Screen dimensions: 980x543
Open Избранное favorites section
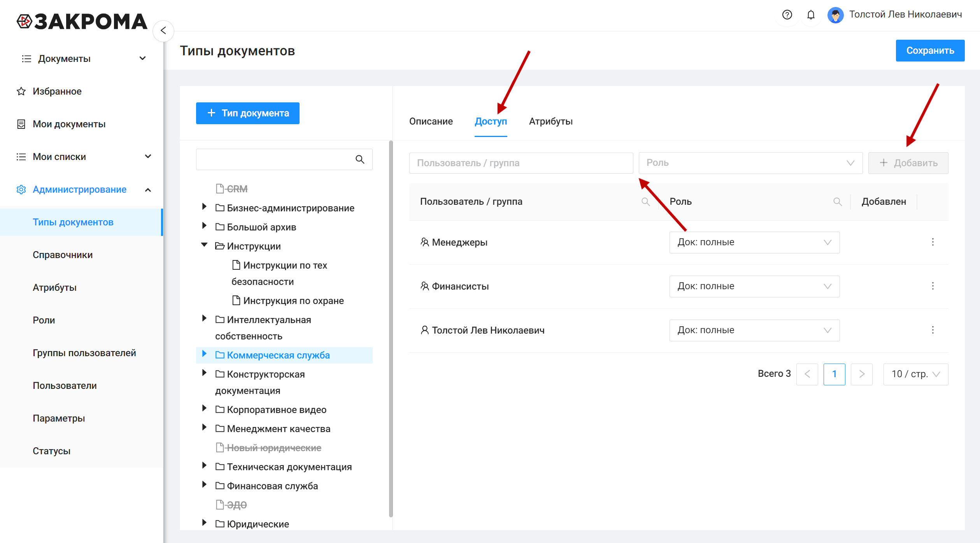pyautogui.click(x=57, y=91)
